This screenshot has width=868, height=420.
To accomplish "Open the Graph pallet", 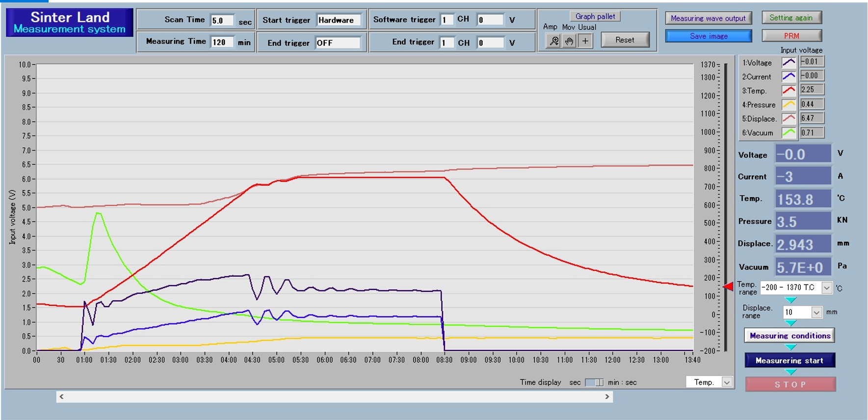I will [x=595, y=16].
